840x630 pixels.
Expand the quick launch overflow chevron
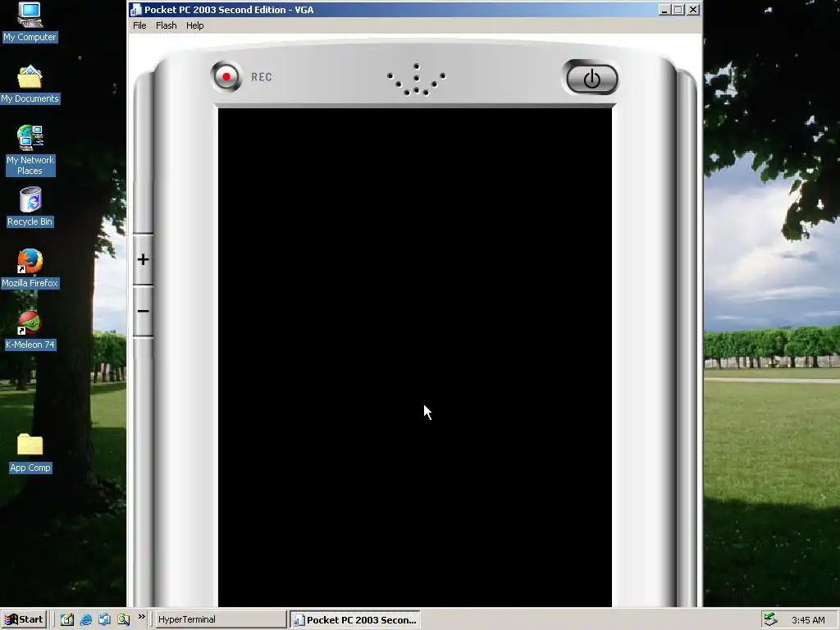[x=141, y=617]
